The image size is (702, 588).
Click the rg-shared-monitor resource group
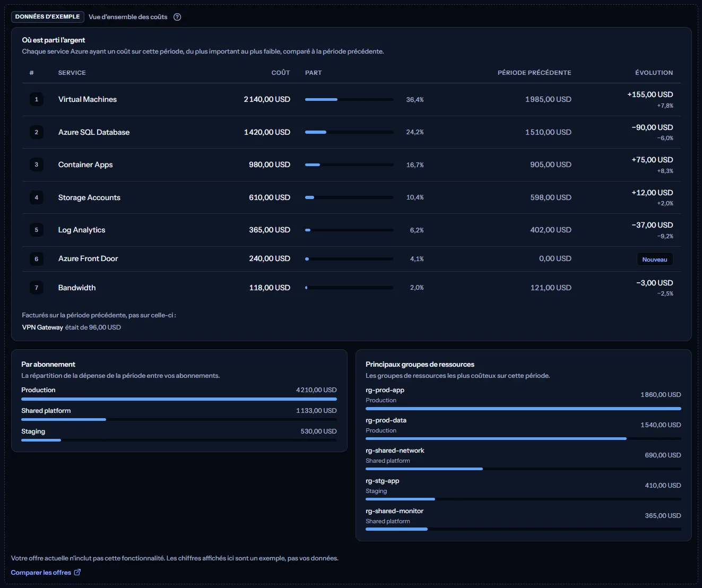point(395,511)
